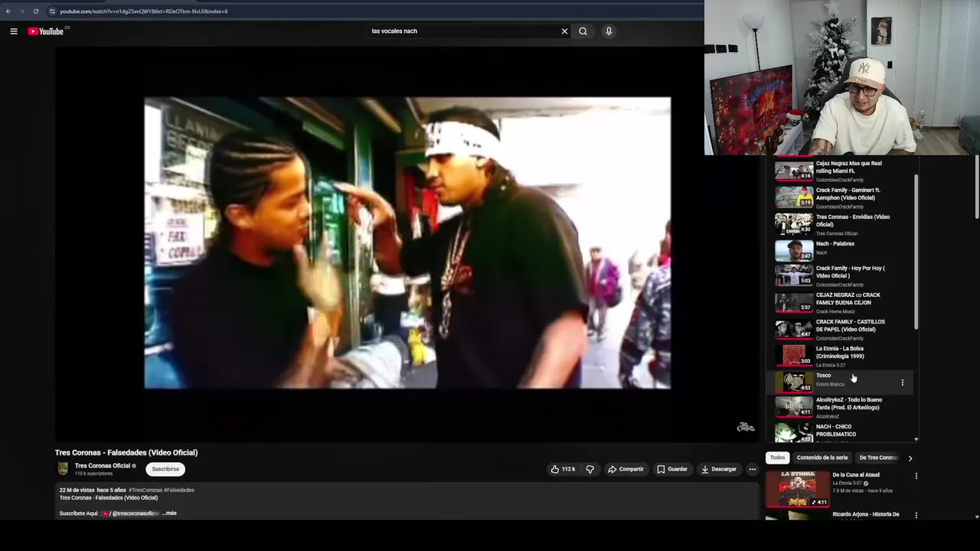Open the 'Ricardo Arjona - Historia De' suggested video
This screenshot has width=980, height=551.
[x=866, y=514]
